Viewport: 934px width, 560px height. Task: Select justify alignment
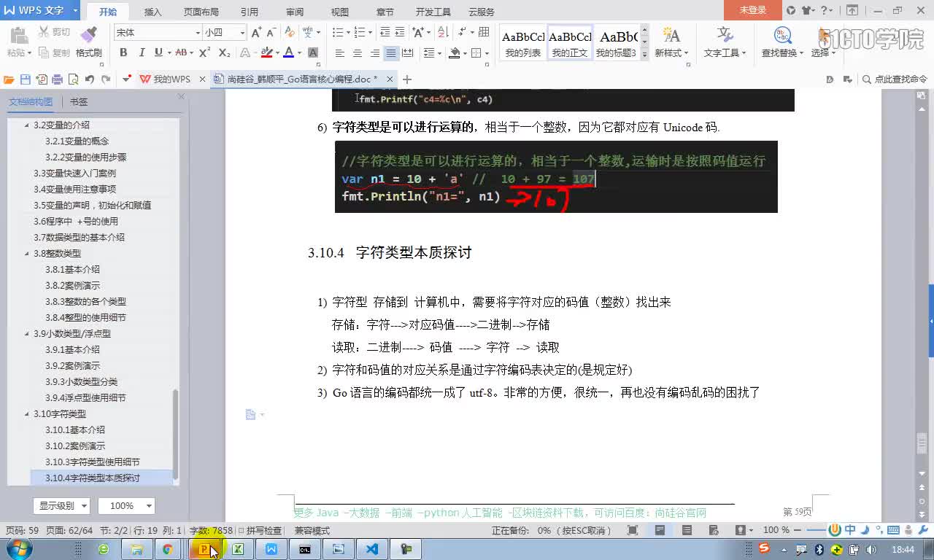point(391,53)
